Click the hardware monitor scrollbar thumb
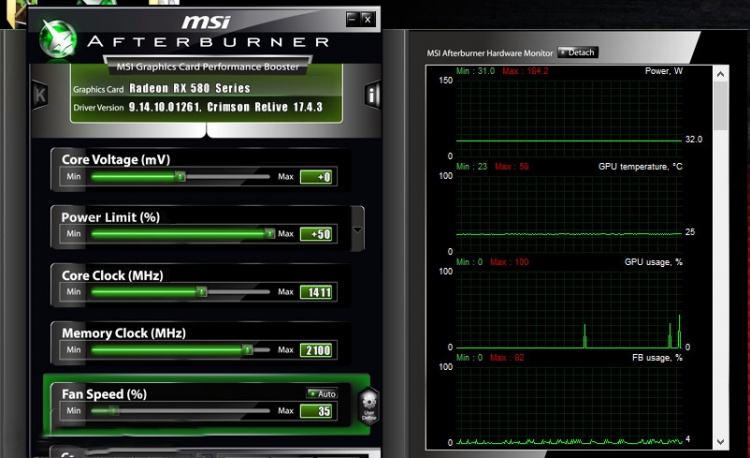This screenshot has height=458, width=750. point(720,106)
